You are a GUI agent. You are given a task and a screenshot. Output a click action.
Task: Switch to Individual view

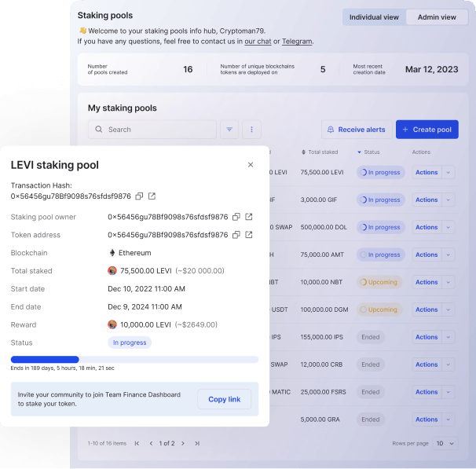click(374, 17)
